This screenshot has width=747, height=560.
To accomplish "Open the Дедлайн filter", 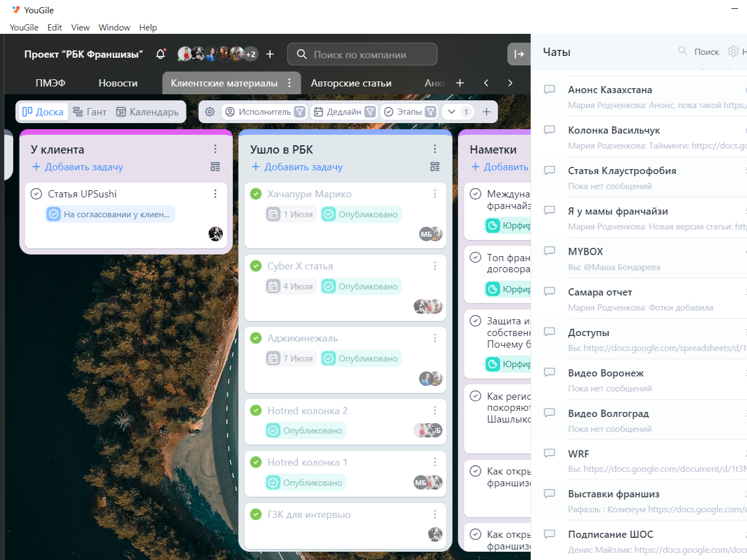I will [344, 111].
